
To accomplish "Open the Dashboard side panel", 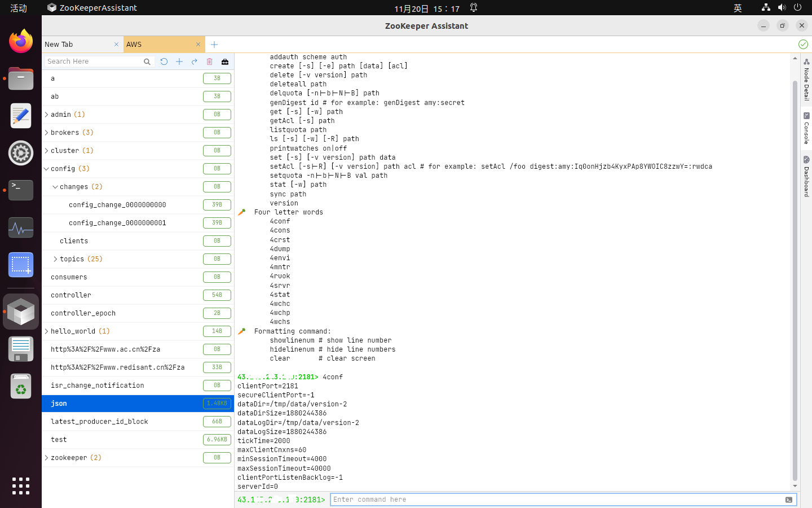I will coord(806,177).
